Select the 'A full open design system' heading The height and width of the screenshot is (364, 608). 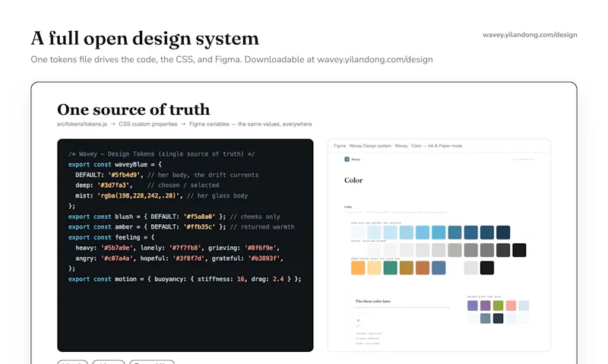[144, 39]
